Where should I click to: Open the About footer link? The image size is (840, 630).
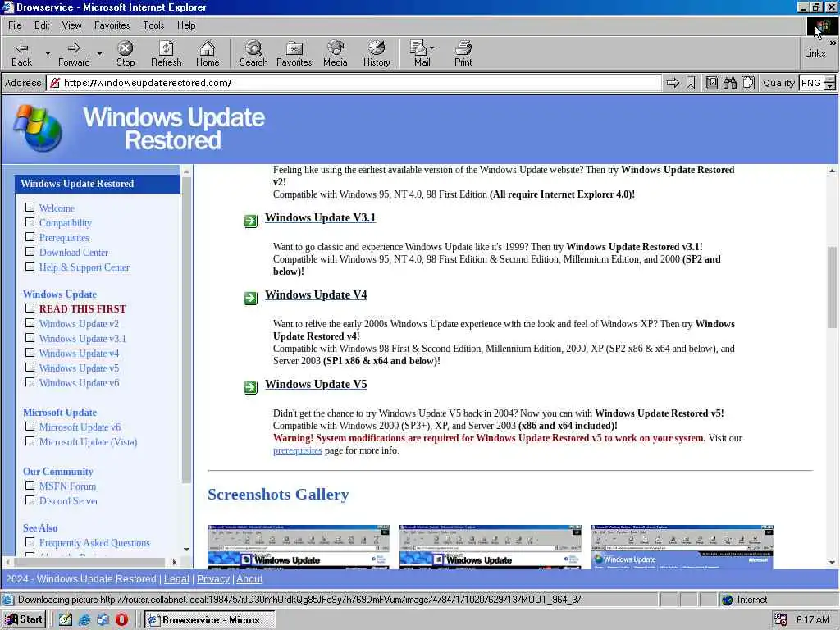click(249, 579)
